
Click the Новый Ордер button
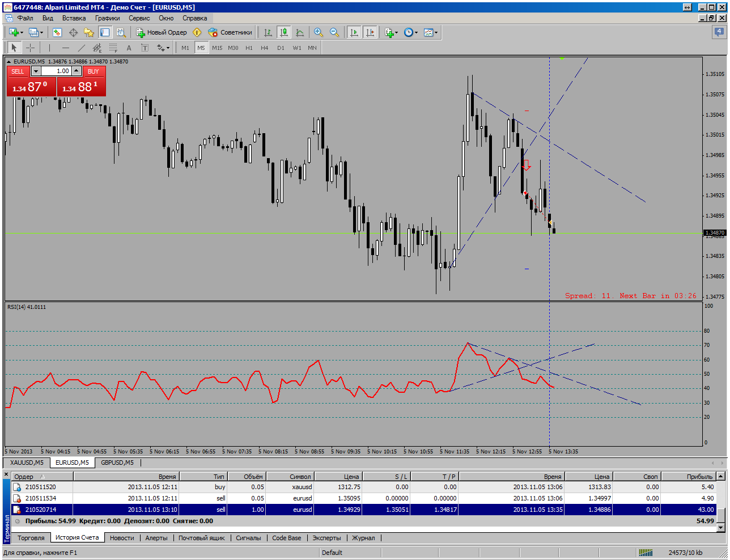(x=162, y=32)
